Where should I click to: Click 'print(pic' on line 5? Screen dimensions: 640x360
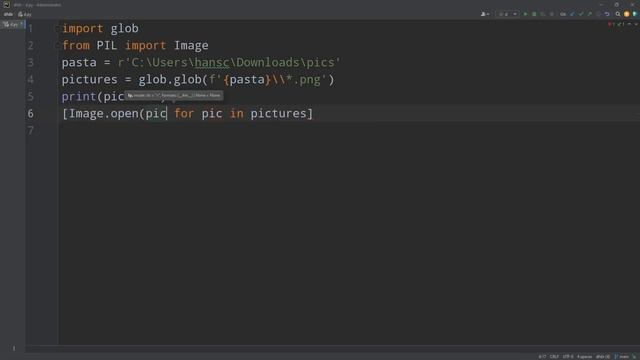click(x=93, y=97)
